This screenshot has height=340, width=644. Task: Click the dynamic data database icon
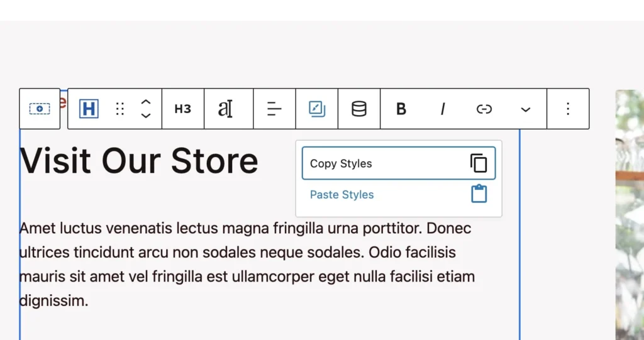click(x=358, y=109)
